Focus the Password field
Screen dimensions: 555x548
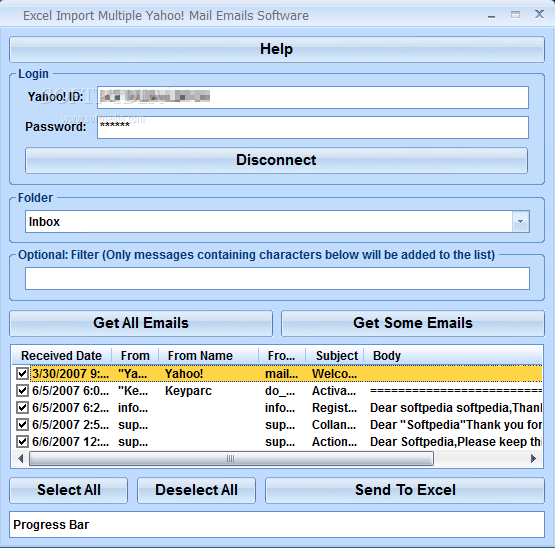click(313, 127)
